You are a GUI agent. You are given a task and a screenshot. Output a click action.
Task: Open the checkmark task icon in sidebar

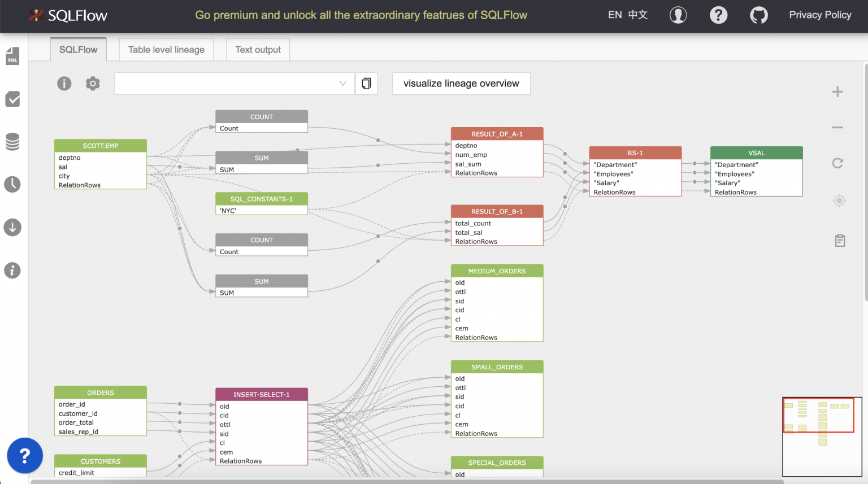tap(12, 99)
